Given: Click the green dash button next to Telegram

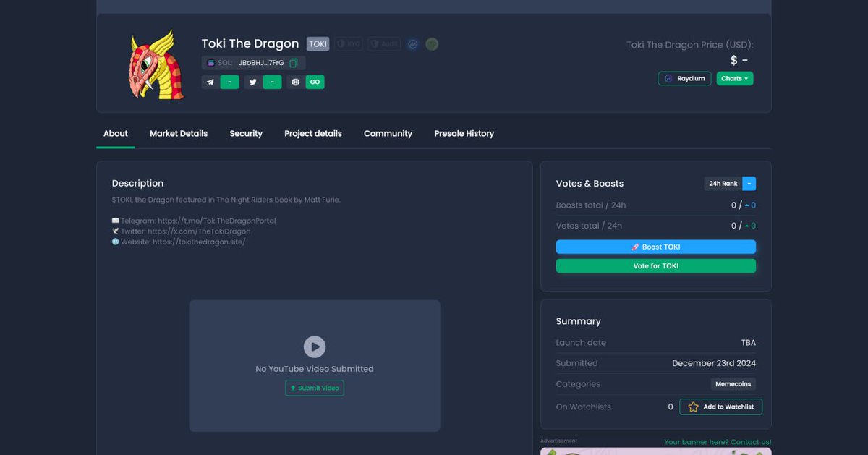Looking at the screenshot, I should coord(229,82).
